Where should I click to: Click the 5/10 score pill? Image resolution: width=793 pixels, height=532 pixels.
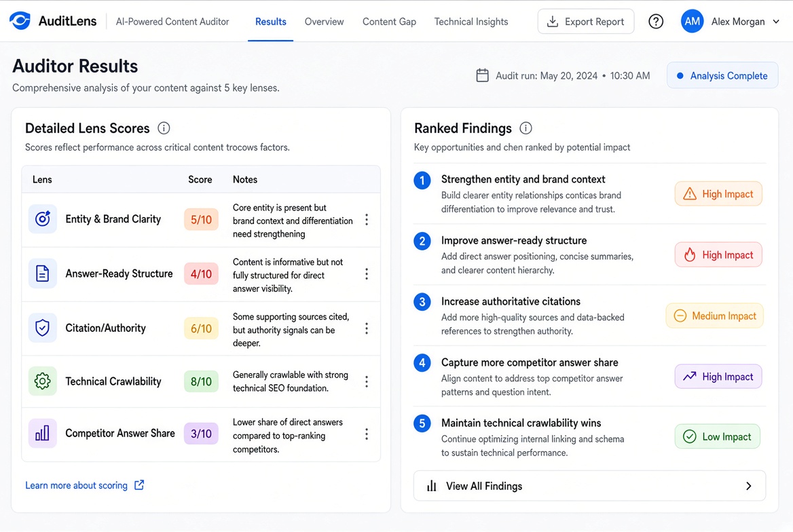(x=201, y=219)
